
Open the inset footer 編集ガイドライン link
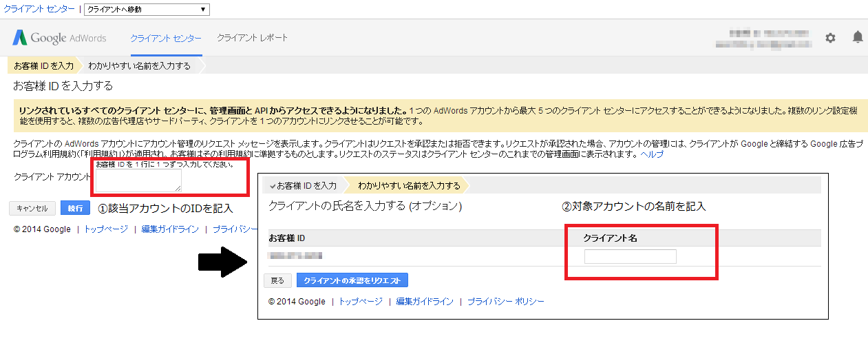coord(425,302)
